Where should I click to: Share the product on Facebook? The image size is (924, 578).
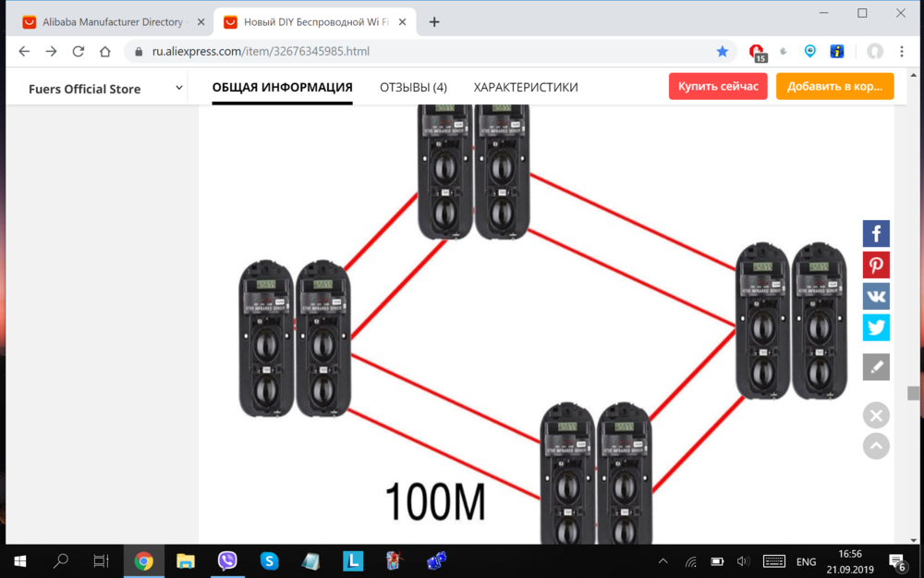pos(876,233)
